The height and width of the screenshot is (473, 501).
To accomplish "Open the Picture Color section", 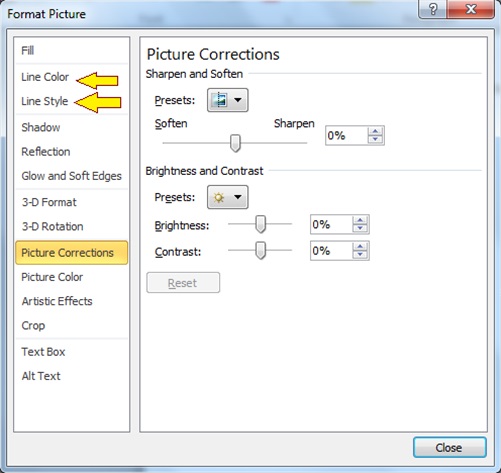I will pos(52,277).
